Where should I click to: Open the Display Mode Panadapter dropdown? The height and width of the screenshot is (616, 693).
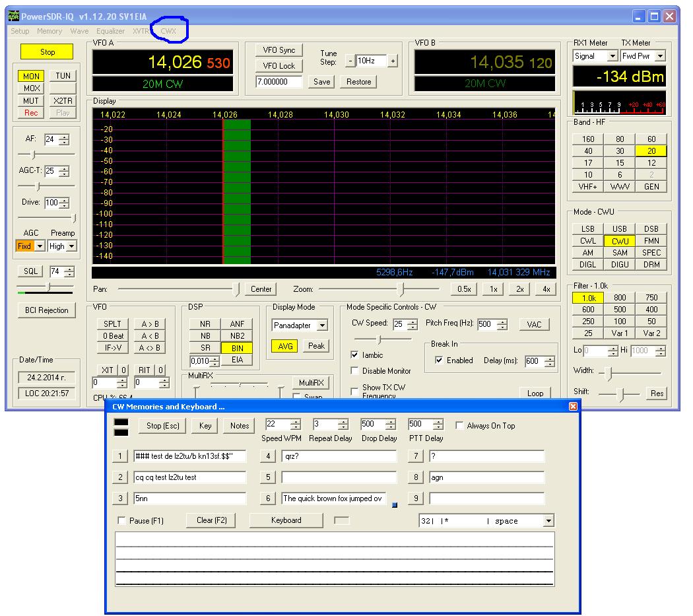[323, 325]
